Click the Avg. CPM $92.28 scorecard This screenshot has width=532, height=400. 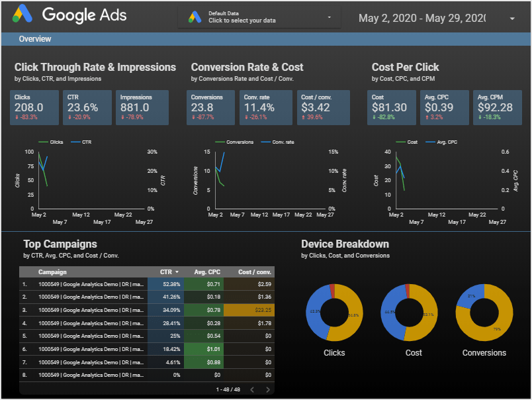tap(498, 107)
